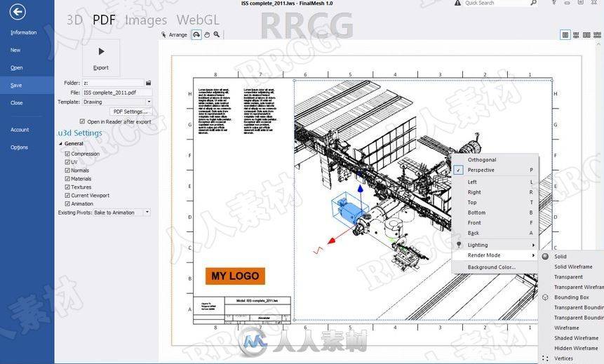
Task: Click the folder browse icon
Action: [x=148, y=83]
